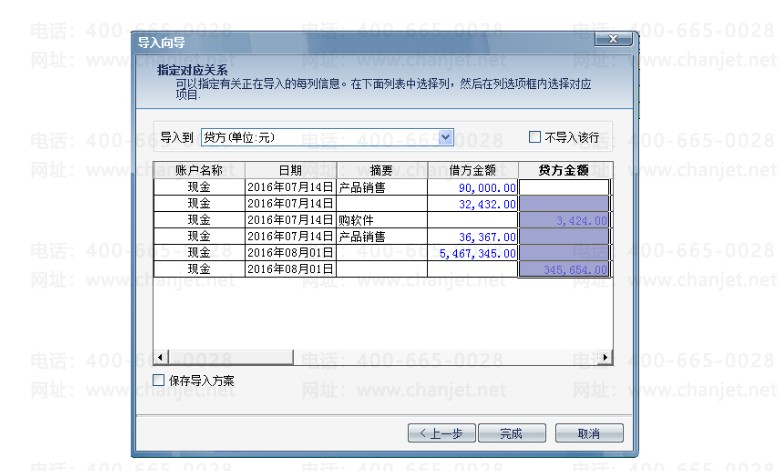779x471 pixels.
Task: Close the 导入向导 dialog with X
Action: pyautogui.click(x=613, y=39)
